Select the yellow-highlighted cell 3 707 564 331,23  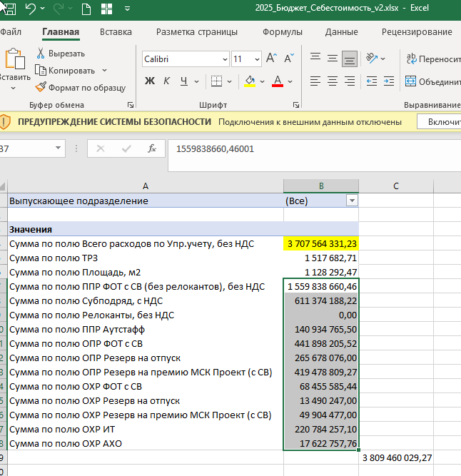point(321,243)
